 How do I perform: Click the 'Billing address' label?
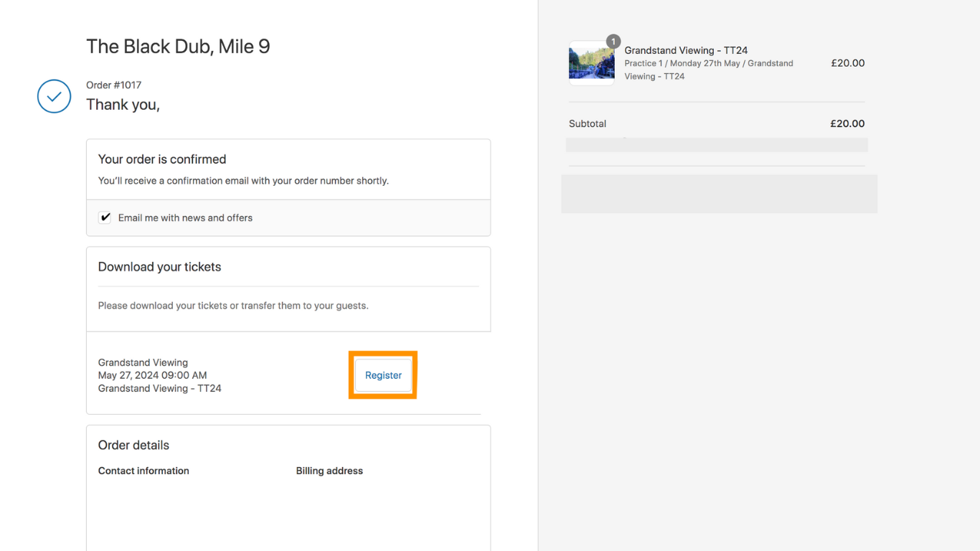(x=329, y=471)
